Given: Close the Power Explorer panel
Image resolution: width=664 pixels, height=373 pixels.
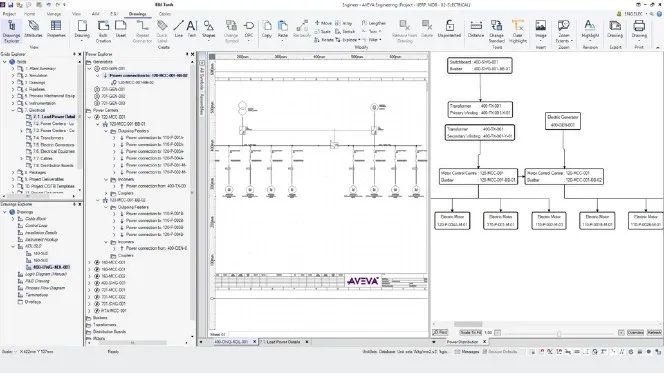Looking at the screenshot, I should pyautogui.click(x=192, y=54).
